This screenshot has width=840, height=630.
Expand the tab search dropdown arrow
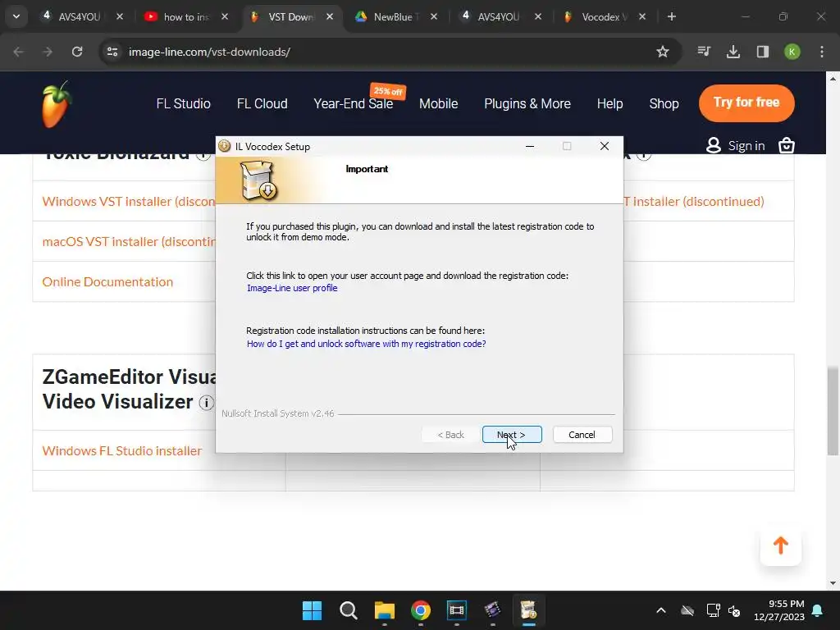[x=16, y=16]
